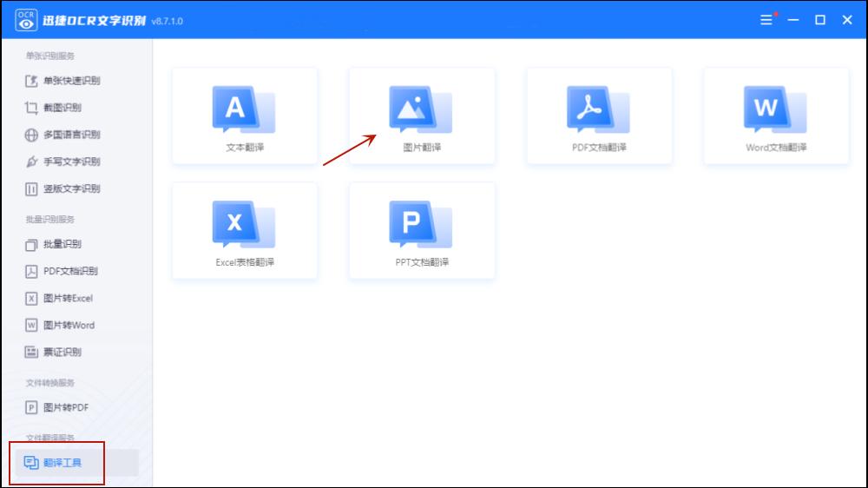Go to PDF文档识别 label

point(71,272)
